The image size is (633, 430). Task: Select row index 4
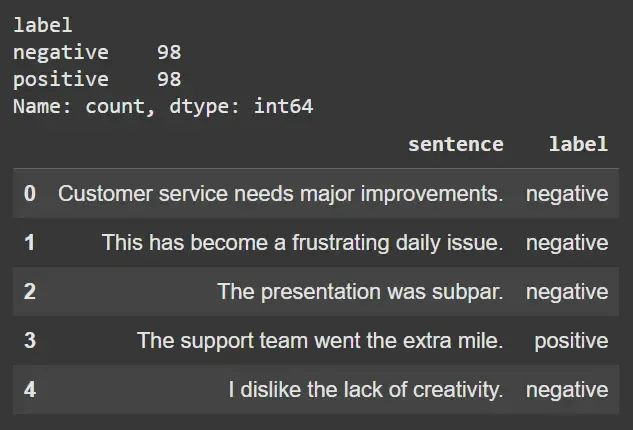tap(30, 390)
